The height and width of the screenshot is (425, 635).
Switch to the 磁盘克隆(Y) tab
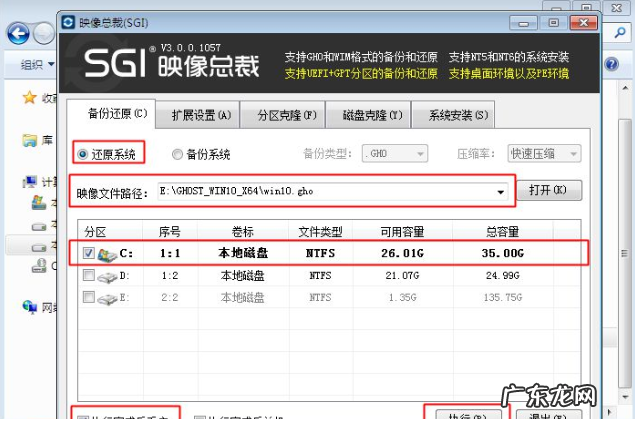pyautogui.click(x=369, y=115)
